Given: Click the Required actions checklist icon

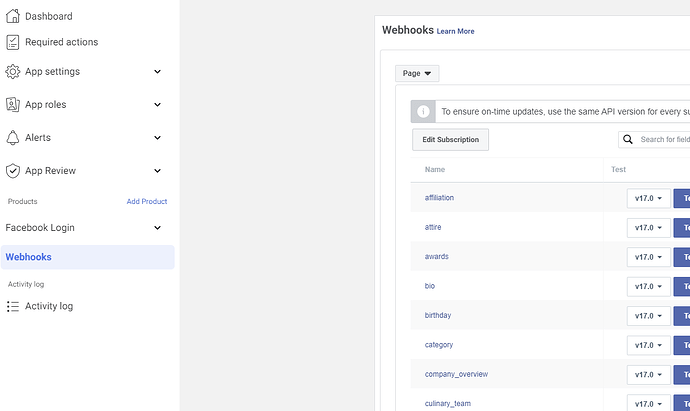Looking at the screenshot, I should (x=13, y=42).
